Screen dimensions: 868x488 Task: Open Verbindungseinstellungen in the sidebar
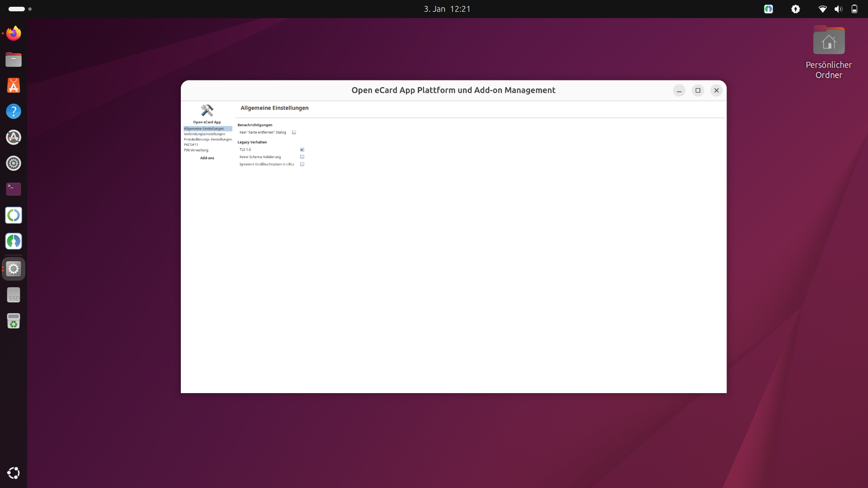click(x=204, y=134)
